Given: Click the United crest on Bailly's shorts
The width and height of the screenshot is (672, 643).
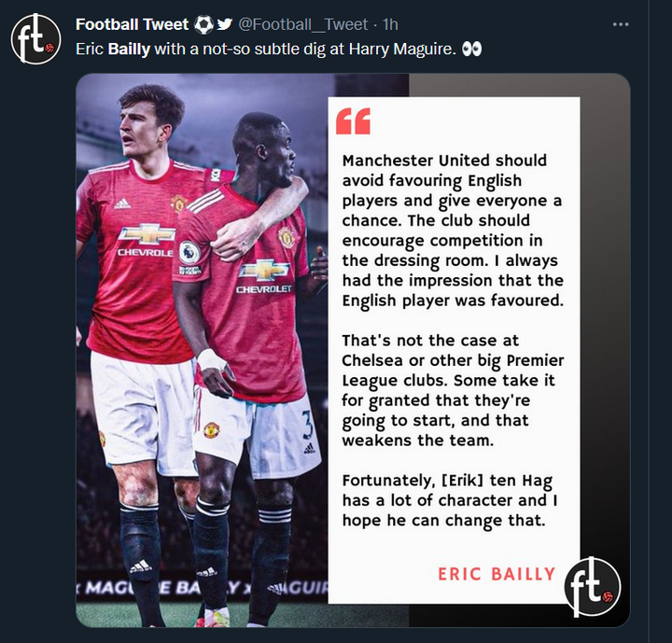Looking at the screenshot, I should (211, 429).
